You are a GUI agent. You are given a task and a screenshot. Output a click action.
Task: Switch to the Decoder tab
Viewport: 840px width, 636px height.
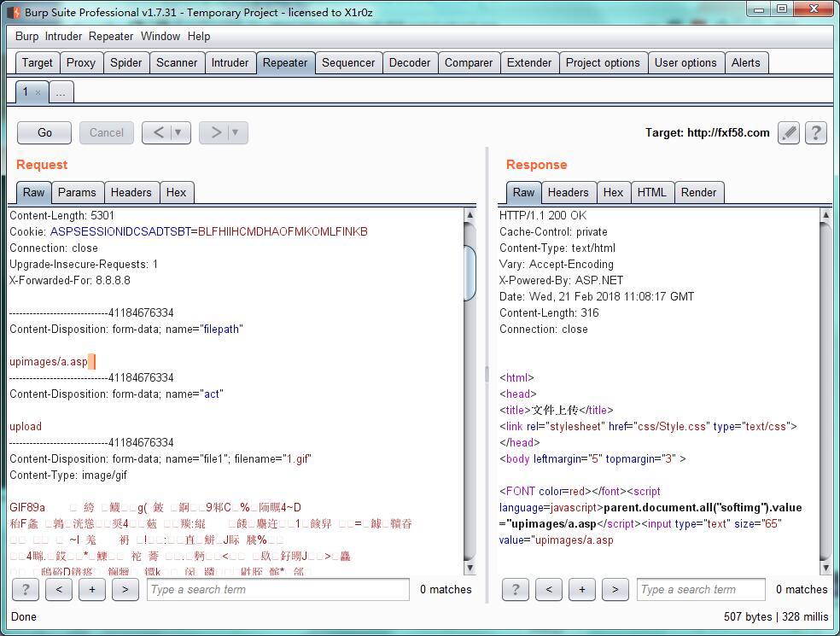410,62
